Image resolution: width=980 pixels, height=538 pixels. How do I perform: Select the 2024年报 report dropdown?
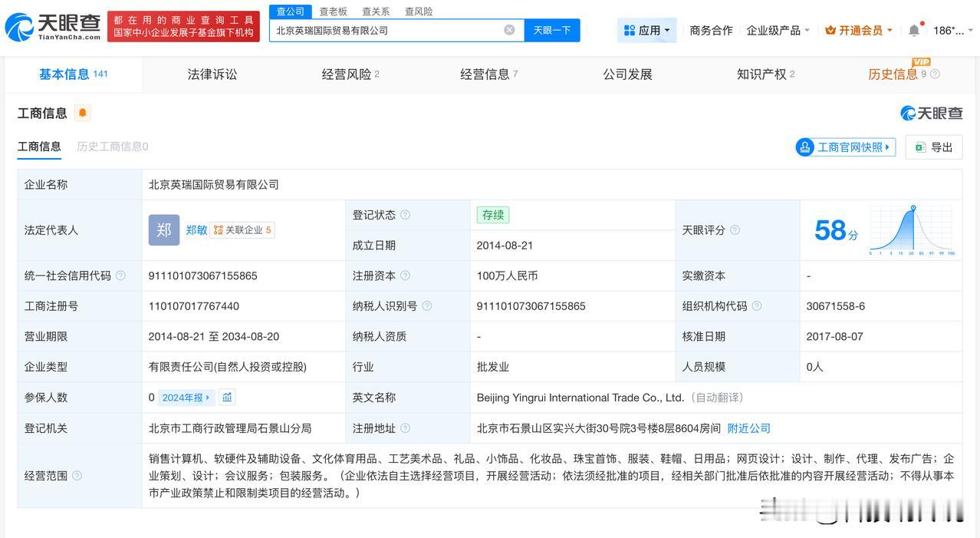coord(186,398)
